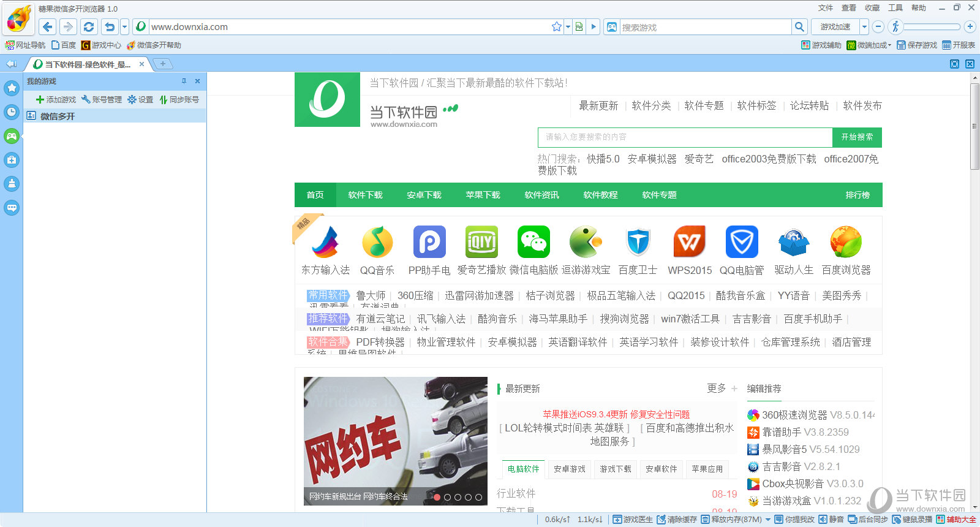Open the 微信多开帮助 bookmark
Screen dimensions: 980x527
tap(154, 45)
